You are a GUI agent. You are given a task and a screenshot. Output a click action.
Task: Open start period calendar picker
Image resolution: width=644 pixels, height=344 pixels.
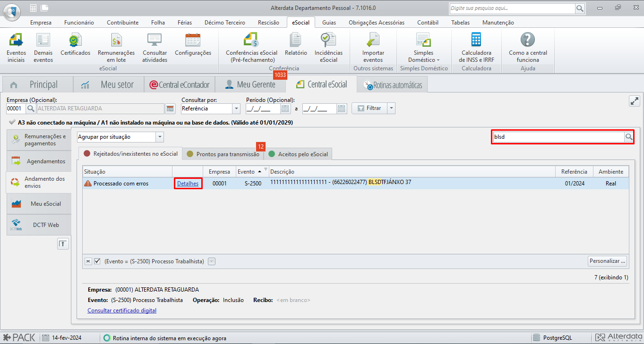pyautogui.click(x=285, y=109)
